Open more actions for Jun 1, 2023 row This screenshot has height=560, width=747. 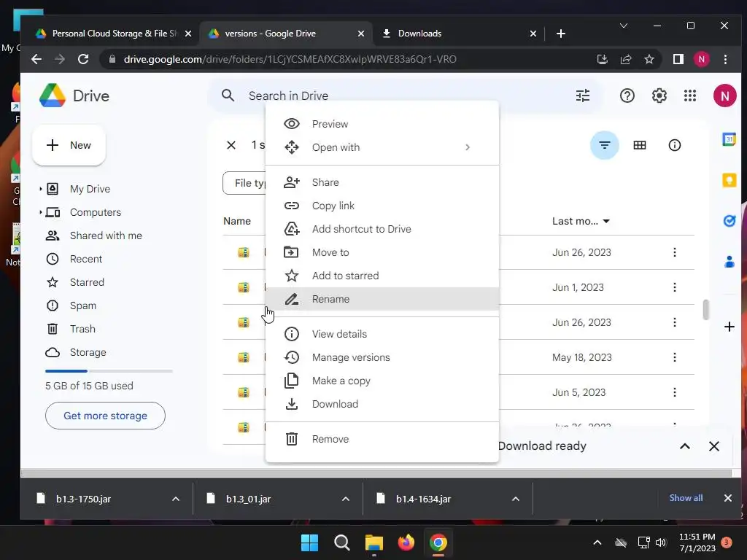(x=675, y=287)
